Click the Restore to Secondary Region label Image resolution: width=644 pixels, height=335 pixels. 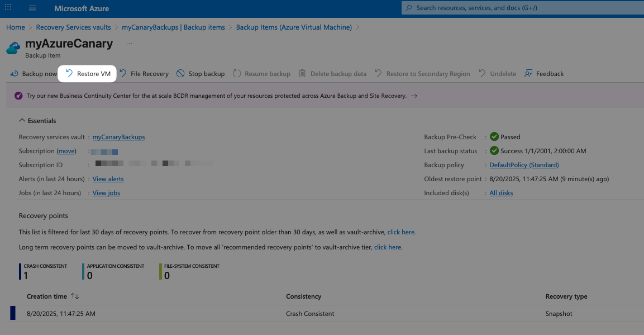[428, 74]
